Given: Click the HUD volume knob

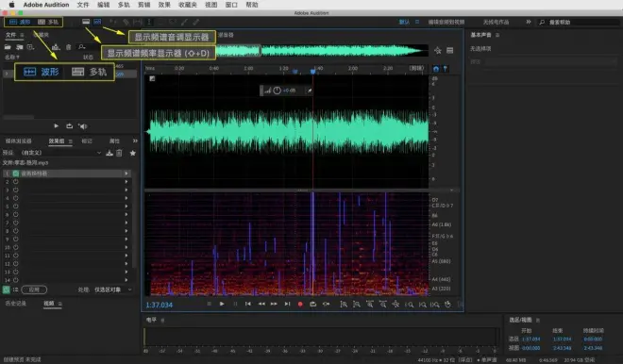Looking at the screenshot, I should pos(277,91).
